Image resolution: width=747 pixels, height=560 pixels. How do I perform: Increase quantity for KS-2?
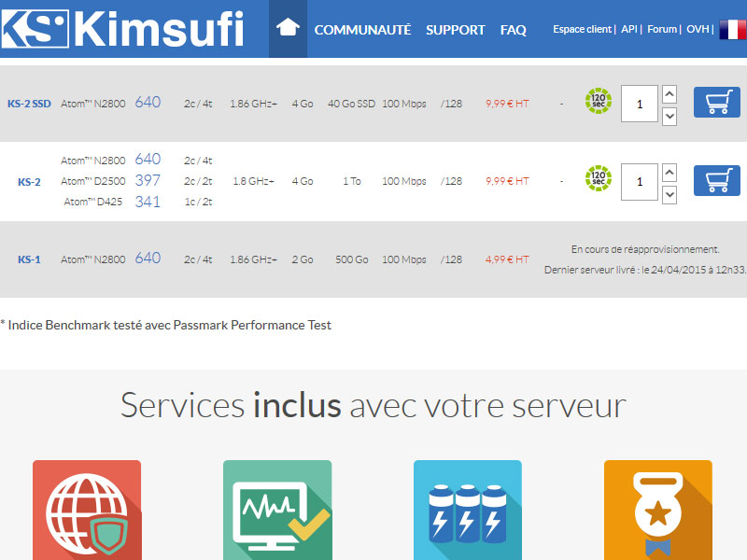[x=669, y=173]
